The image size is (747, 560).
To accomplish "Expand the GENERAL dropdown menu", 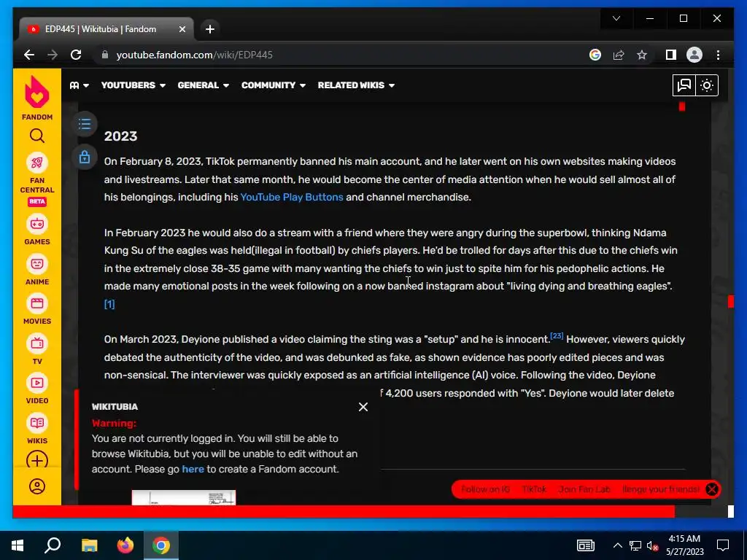I will coord(203,85).
